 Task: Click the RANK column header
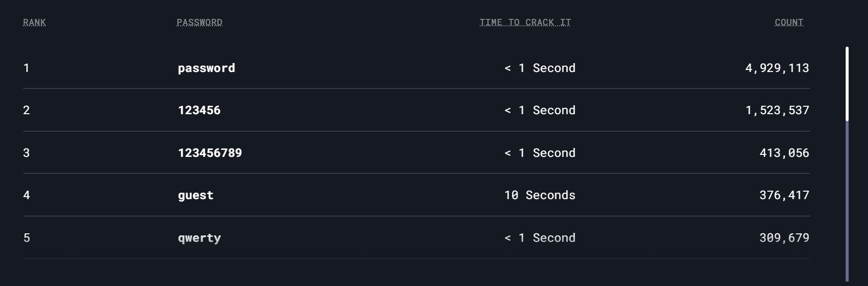34,23
